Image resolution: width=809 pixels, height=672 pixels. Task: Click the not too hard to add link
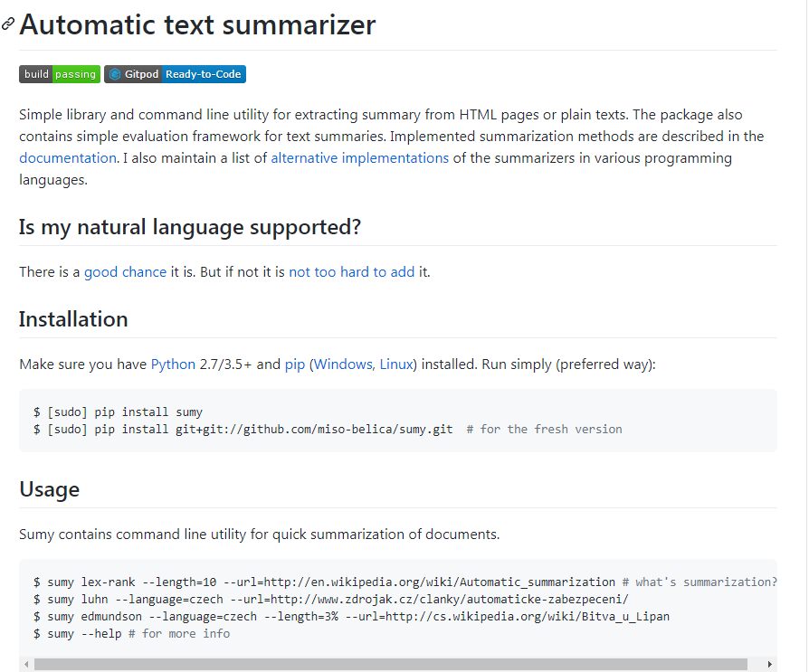click(351, 271)
